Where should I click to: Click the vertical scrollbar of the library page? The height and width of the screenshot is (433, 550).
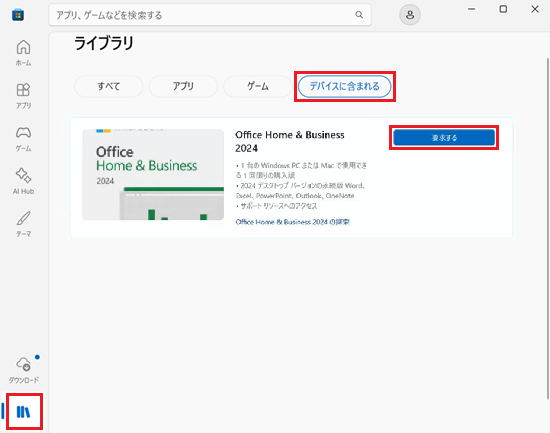coord(548,228)
